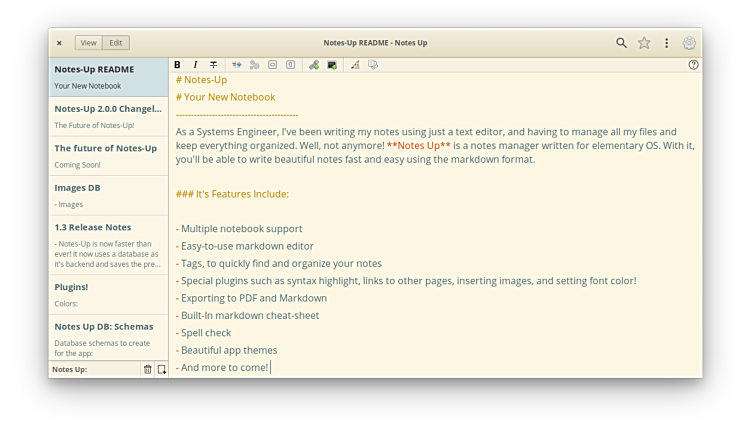Image resolution: width=752 pixels, height=423 pixels.
Task: Select the Notes-Up README note
Action: pyautogui.click(x=108, y=77)
